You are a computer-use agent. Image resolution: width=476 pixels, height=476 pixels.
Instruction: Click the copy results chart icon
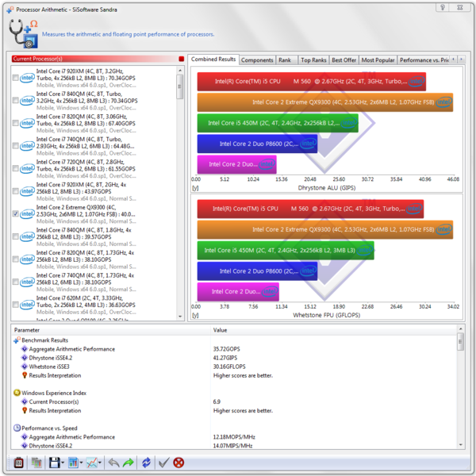pyautogui.click(x=36, y=463)
